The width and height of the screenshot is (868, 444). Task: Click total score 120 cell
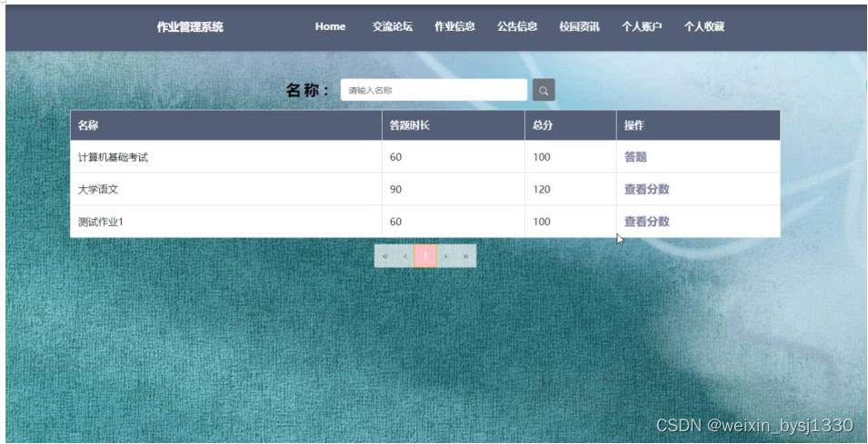571,189
